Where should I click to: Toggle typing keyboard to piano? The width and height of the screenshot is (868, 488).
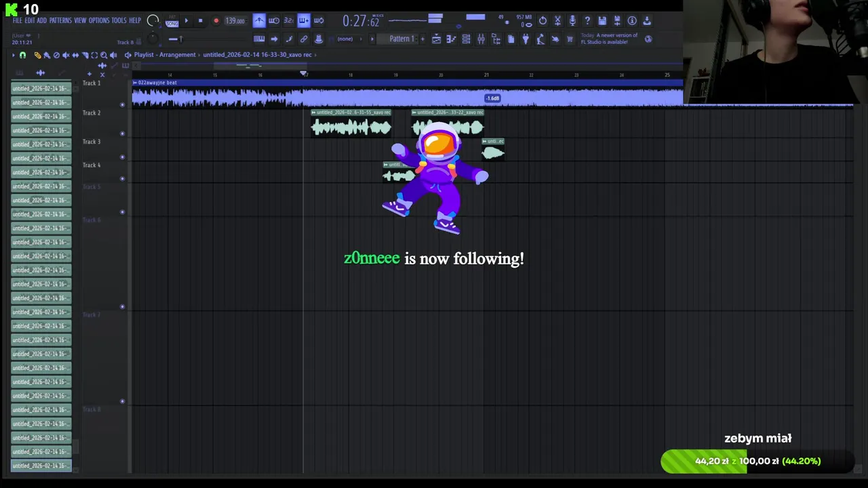pos(259,39)
